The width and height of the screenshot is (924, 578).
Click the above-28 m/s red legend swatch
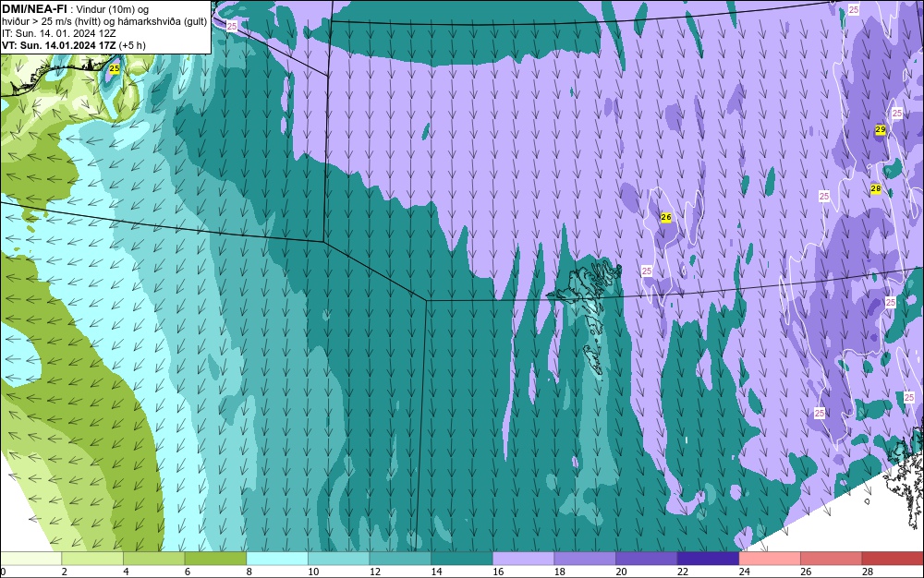(x=893, y=559)
